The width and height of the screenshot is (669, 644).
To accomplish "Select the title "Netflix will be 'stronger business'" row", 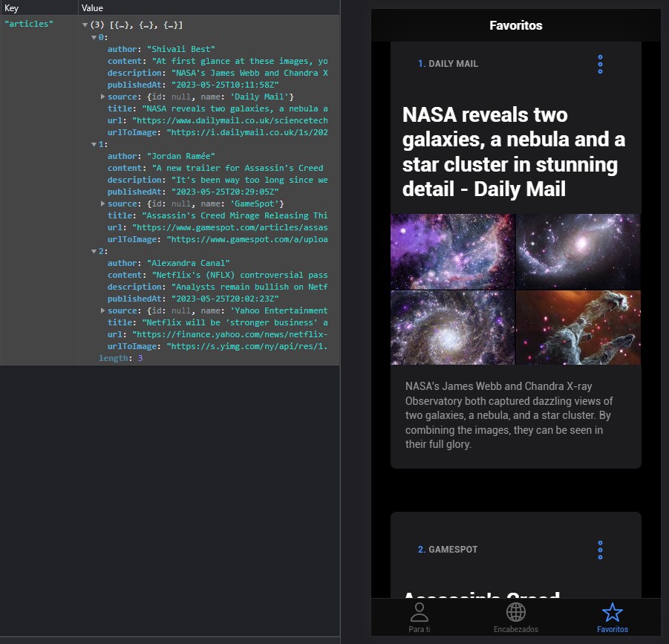I will coord(218,322).
